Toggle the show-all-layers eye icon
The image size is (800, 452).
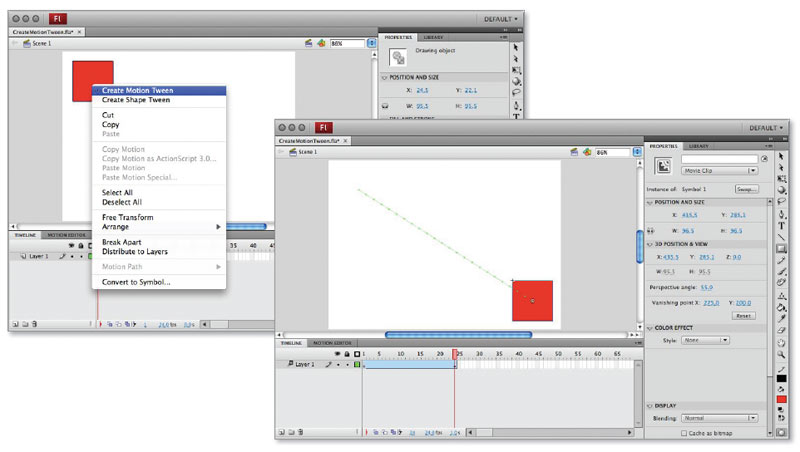click(337, 354)
